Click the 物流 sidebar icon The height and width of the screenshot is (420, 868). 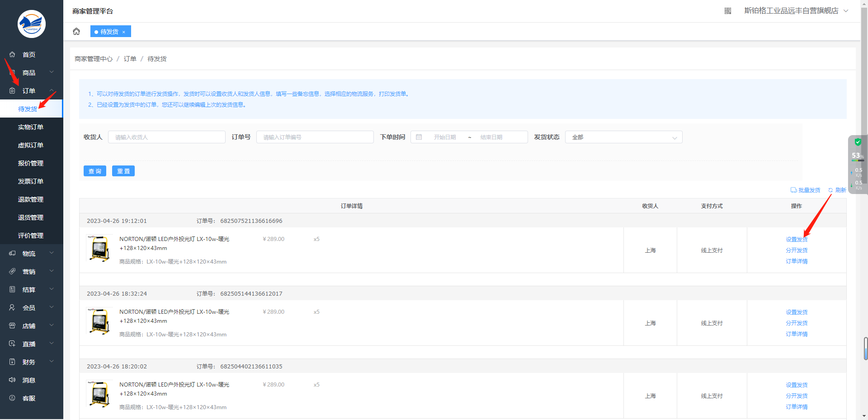[12, 253]
